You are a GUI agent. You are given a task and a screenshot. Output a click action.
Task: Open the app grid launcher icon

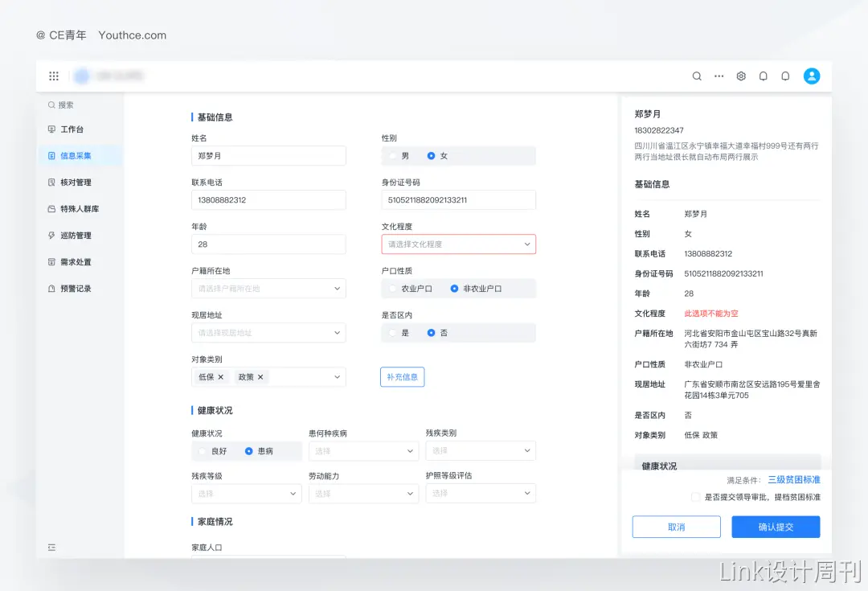pos(54,76)
